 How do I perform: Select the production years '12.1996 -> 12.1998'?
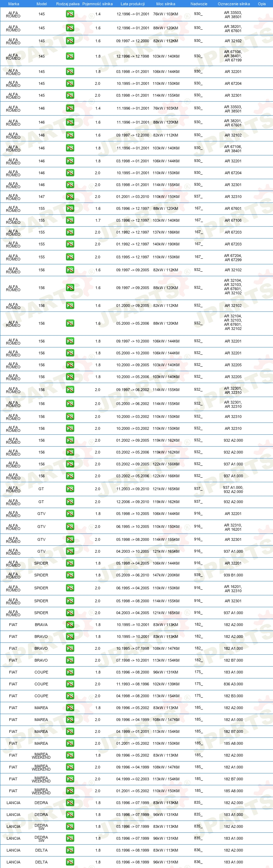[x=133, y=56]
